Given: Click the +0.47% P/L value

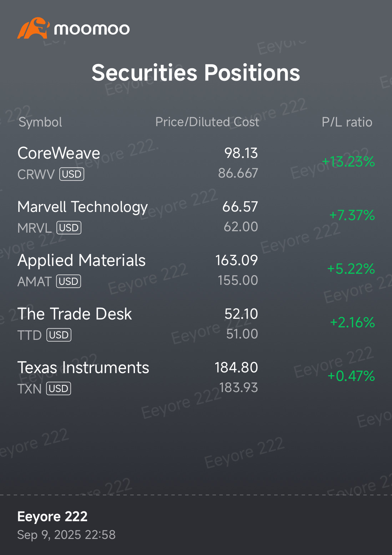Looking at the screenshot, I should [351, 376].
